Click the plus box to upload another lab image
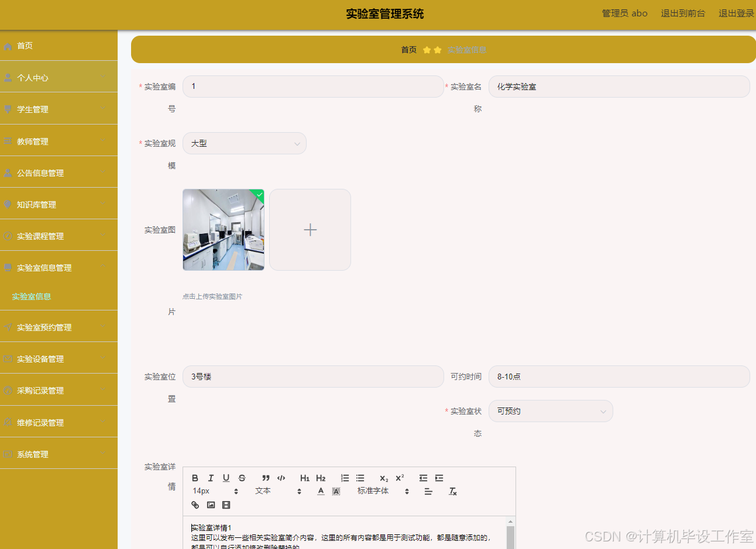Image resolution: width=756 pixels, height=549 pixels. [310, 229]
